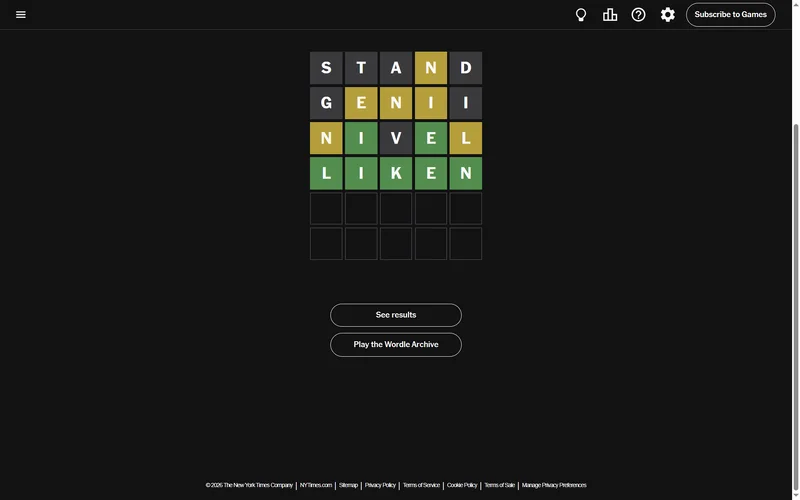Viewport: 800px width, 500px height.
Task: Click the green K tile in LIKEN row
Action: pyautogui.click(x=396, y=173)
